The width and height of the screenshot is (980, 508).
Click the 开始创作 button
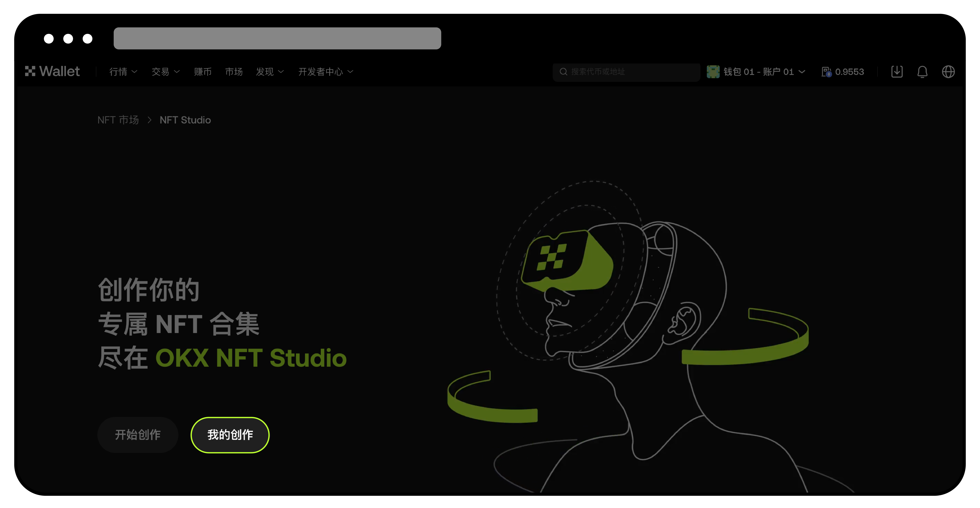[138, 435]
